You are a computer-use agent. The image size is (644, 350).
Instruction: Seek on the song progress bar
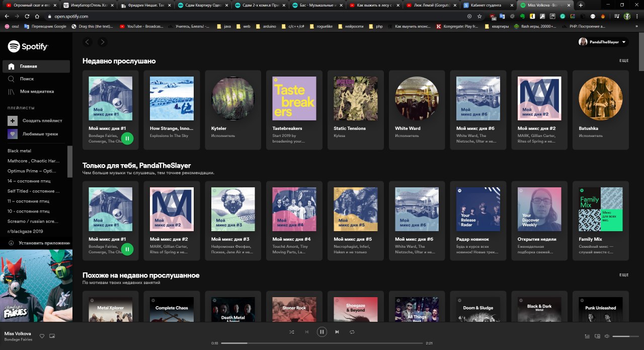[322, 343]
